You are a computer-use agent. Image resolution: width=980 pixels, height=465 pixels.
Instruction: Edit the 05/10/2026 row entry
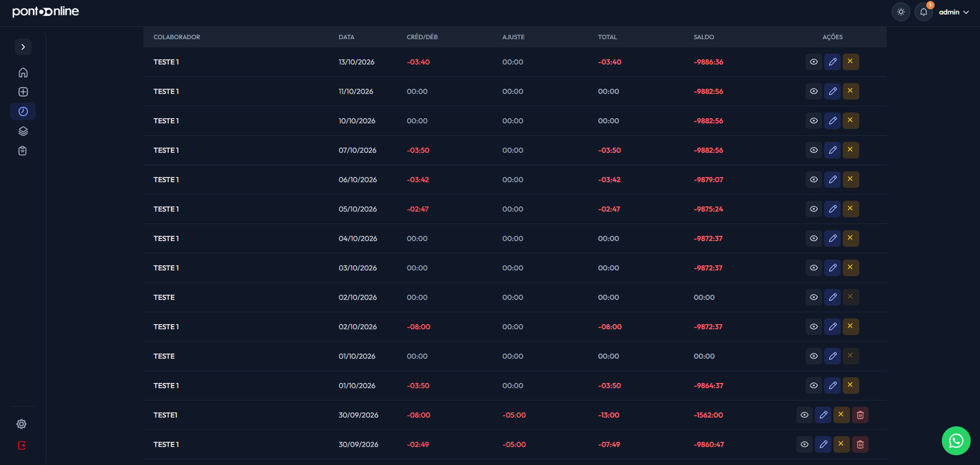[832, 209]
